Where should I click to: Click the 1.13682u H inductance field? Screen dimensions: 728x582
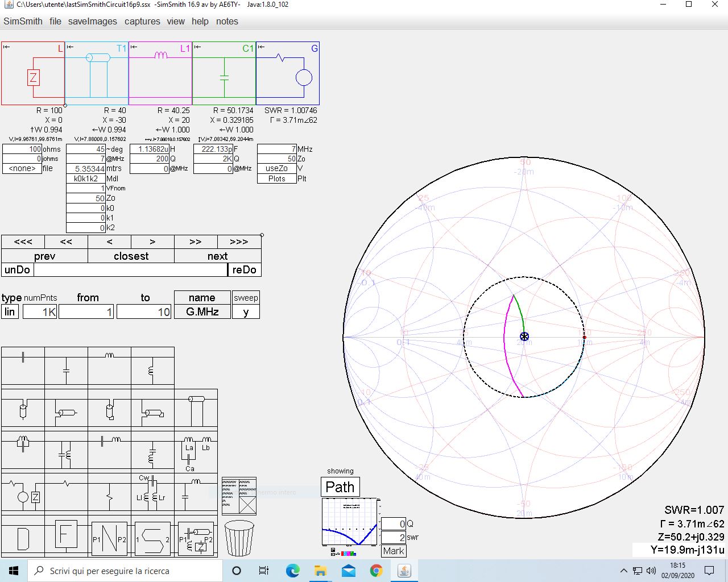click(150, 149)
